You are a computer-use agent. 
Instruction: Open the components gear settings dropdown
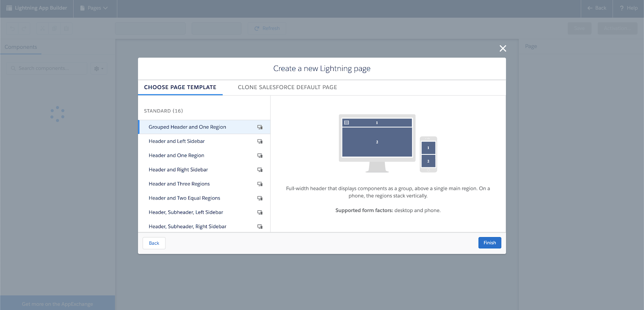tap(99, 69)
